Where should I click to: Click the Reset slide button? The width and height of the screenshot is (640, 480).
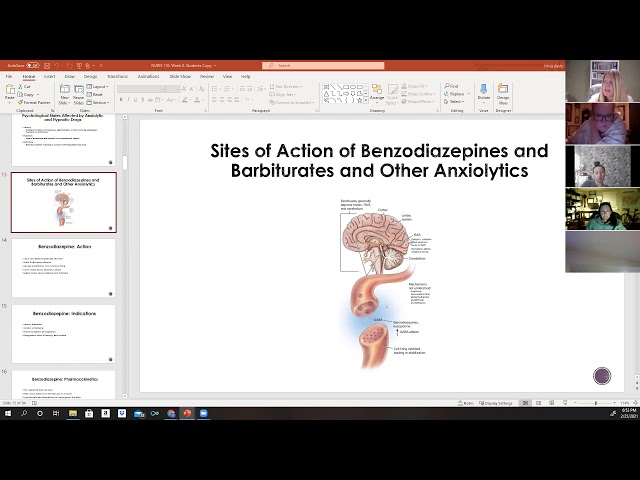(95, 94)
